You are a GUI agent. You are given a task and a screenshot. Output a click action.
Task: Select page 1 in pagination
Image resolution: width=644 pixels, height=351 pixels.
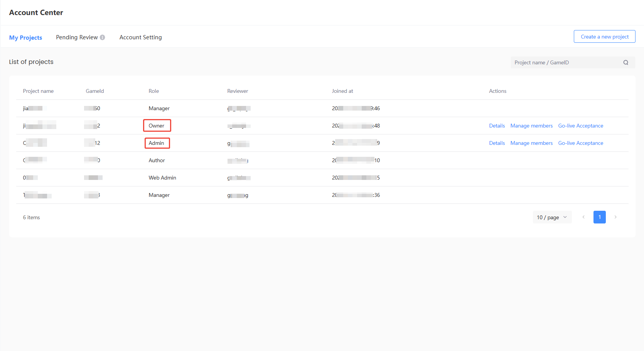coord(599,217)
